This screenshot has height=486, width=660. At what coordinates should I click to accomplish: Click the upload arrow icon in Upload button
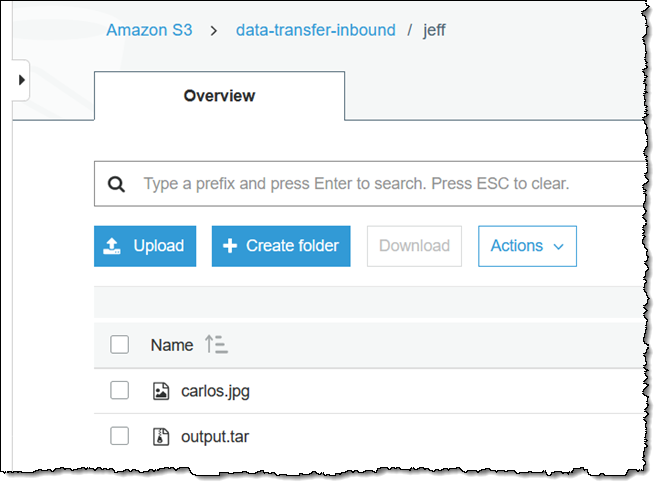113,246
